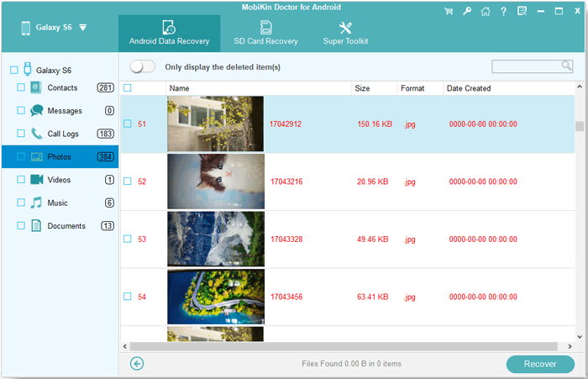Viewport: 588px width, 379px height.
Task: Check the box for photo 52
Action: tap(128, 182)
